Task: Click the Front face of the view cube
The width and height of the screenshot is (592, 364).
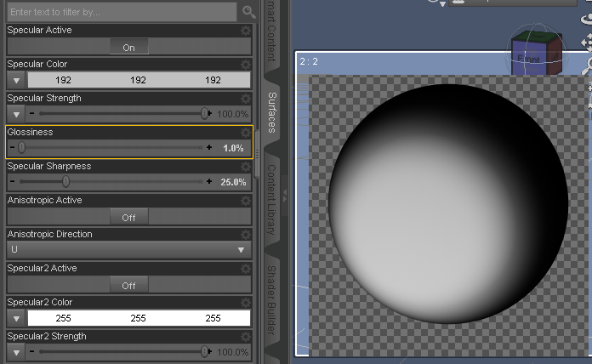Action: [x=528, y=59]
